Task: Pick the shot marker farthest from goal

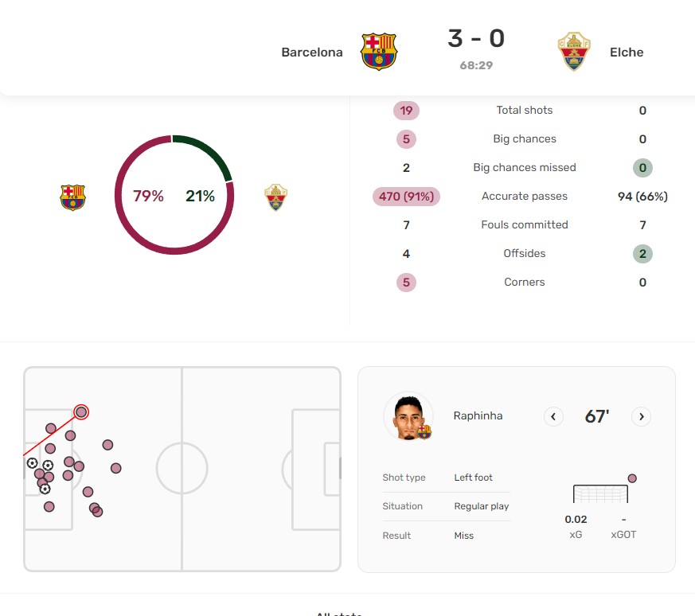Action: point(116,468)
